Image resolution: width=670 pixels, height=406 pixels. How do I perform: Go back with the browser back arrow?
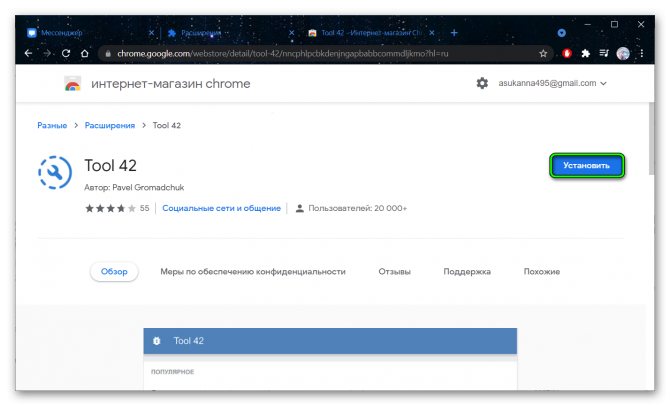28,53
